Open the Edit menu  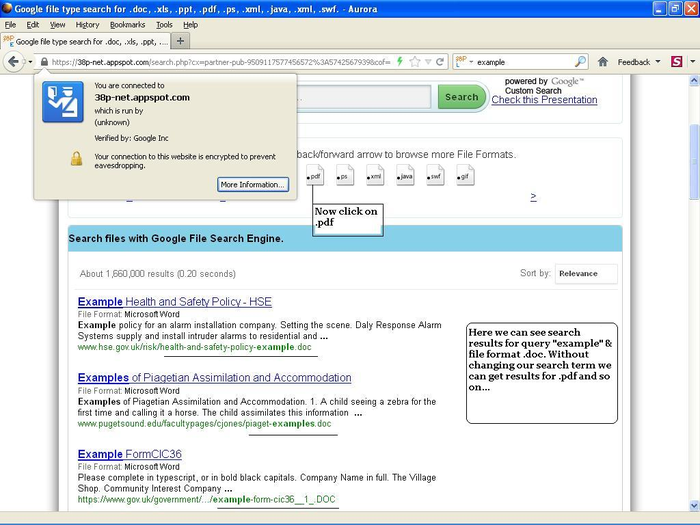point(33,25)
